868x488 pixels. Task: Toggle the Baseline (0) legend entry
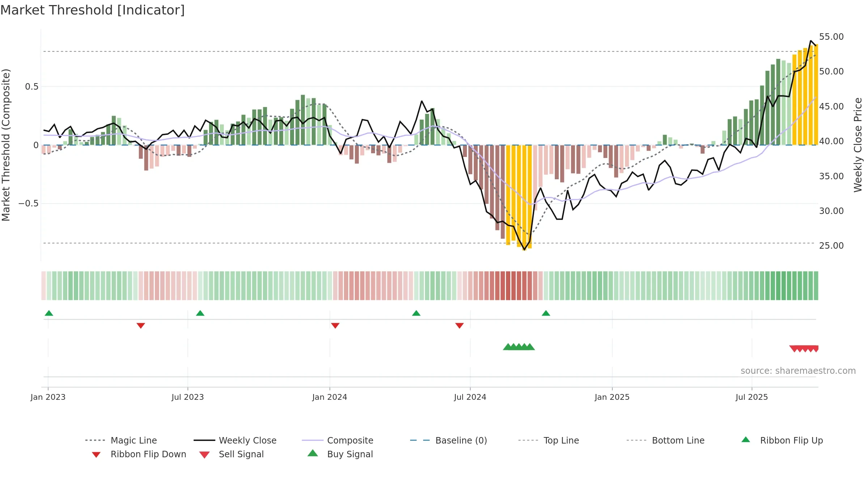[448, 440]
